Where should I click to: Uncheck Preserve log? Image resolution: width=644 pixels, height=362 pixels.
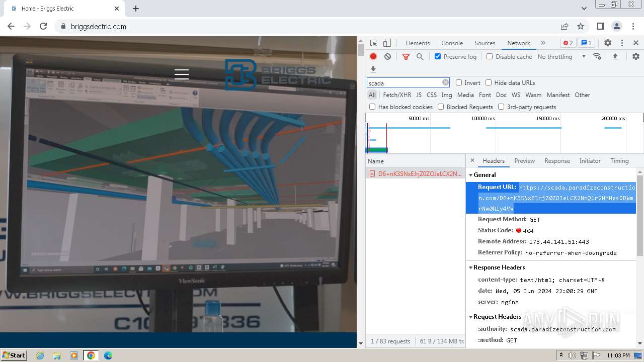point(438,56)
